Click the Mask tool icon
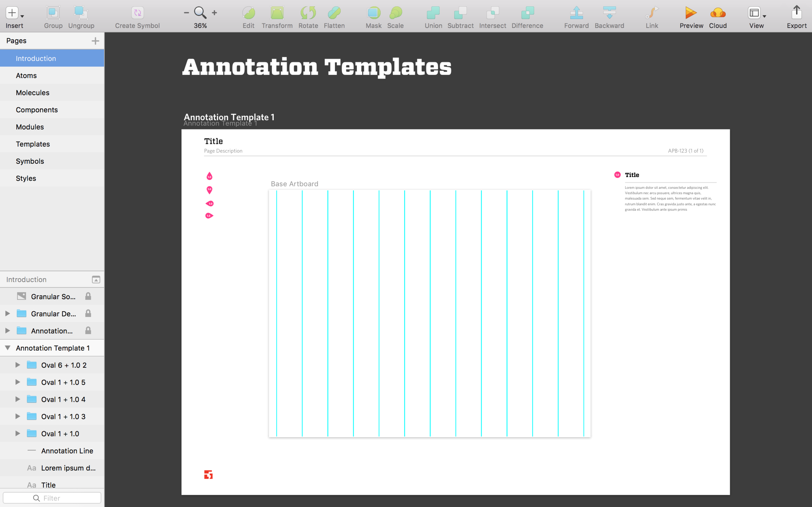 373,13
